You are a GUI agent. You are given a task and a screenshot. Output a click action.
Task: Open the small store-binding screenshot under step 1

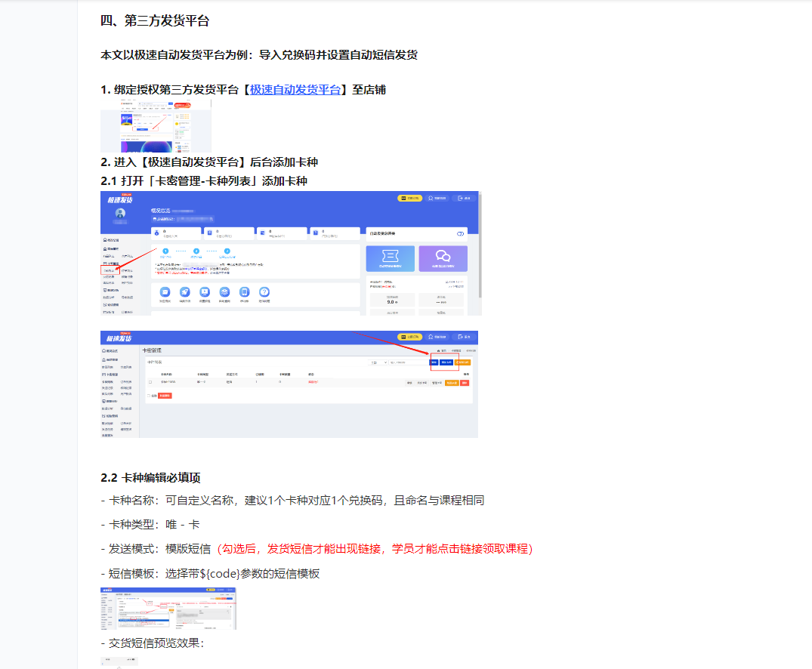(x=156, y=126)
